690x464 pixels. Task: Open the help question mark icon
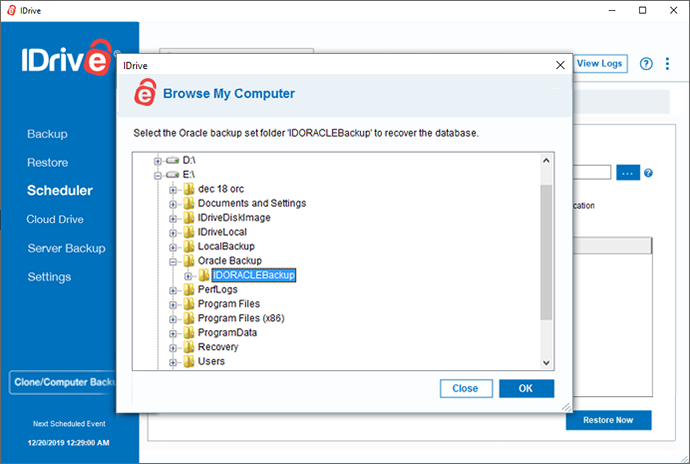(646, 64)
